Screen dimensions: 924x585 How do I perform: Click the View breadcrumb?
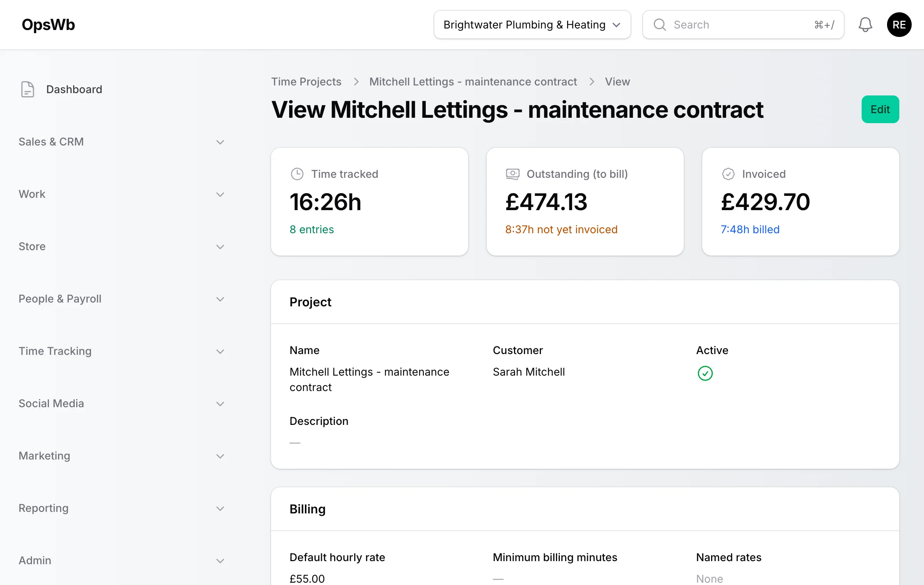click(617, 82)
